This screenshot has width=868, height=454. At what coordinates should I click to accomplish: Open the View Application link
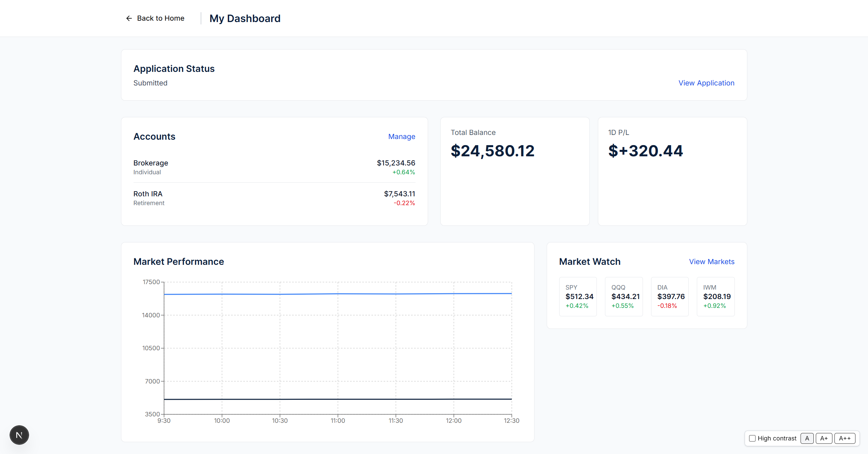pyautogui.click(x=706, y=83)
